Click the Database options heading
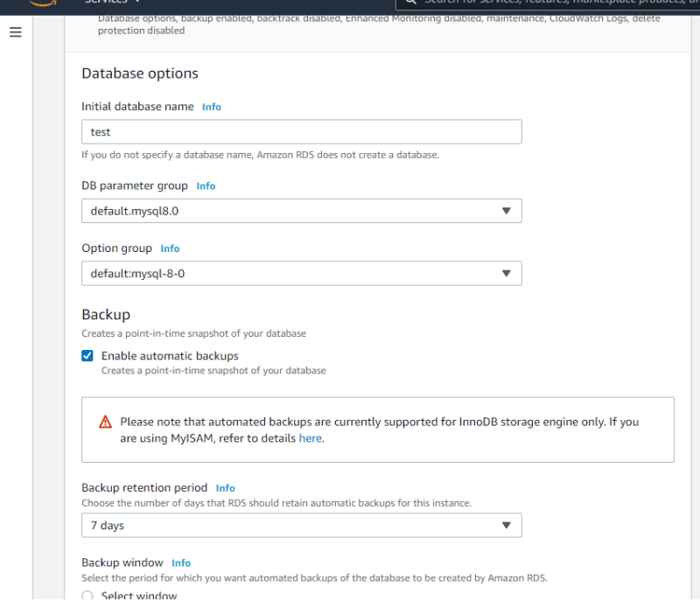This screenshot has width=700, height=601. point(140,73)
